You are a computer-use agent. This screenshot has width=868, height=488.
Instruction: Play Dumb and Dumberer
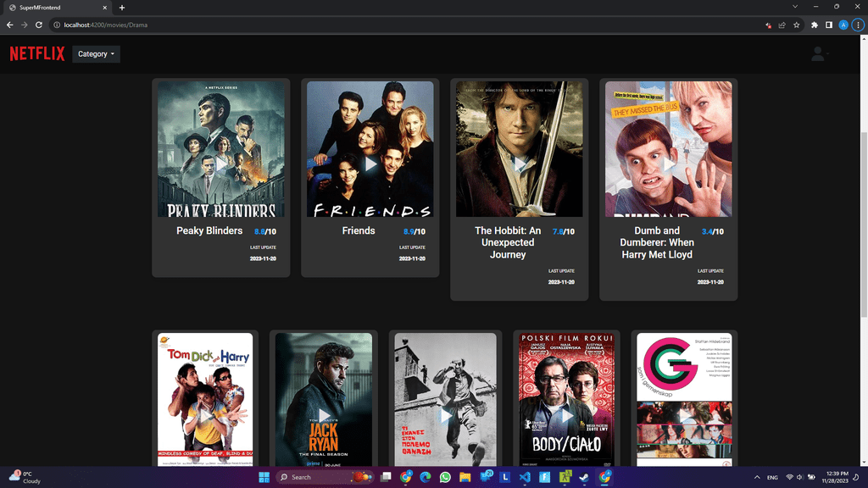[x=669, y=164]
